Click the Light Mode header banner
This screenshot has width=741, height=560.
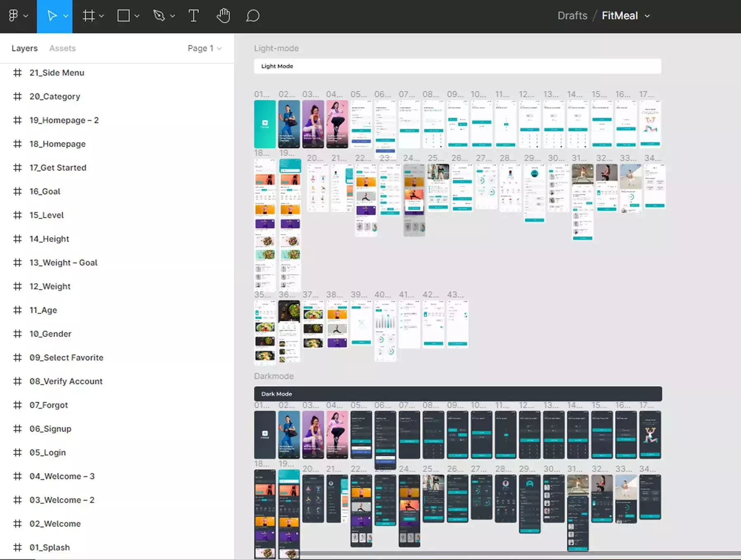click(x=457, y=66)
